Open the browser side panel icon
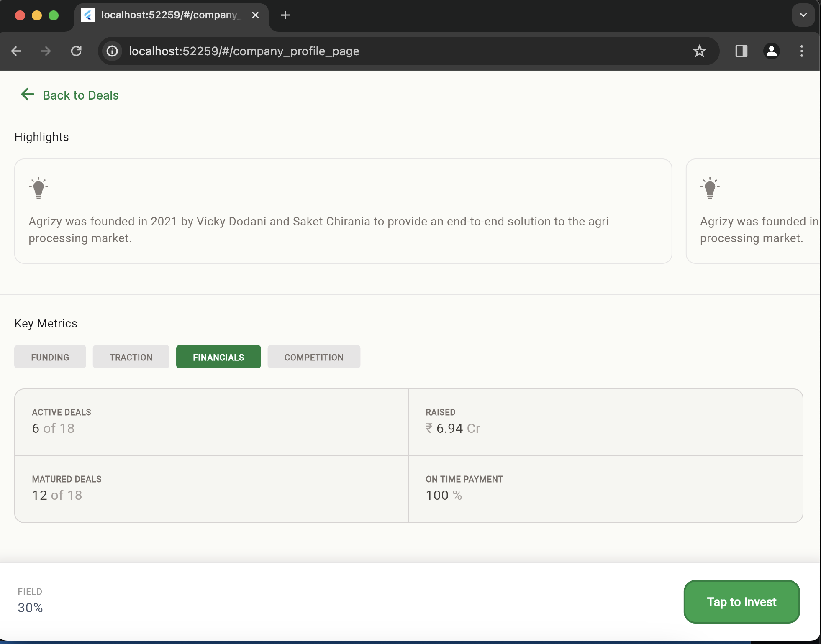821x644 pixels. (x=741, y=51)
